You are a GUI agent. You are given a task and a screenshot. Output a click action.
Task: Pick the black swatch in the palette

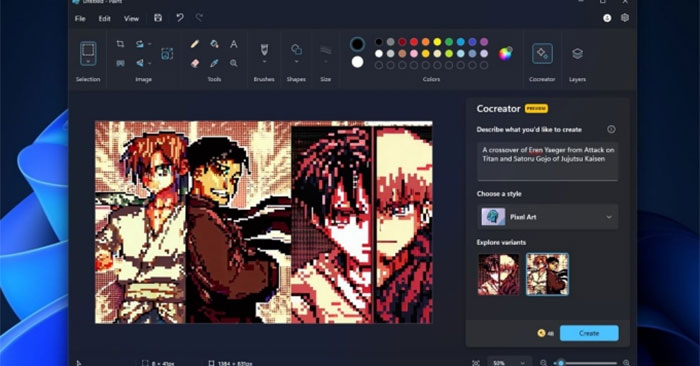click(x=379, y=42)
